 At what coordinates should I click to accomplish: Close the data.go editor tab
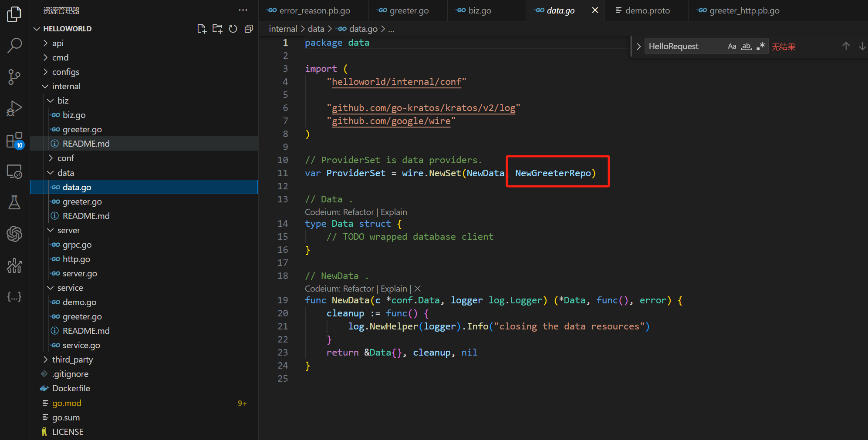[x=595, y=10]
